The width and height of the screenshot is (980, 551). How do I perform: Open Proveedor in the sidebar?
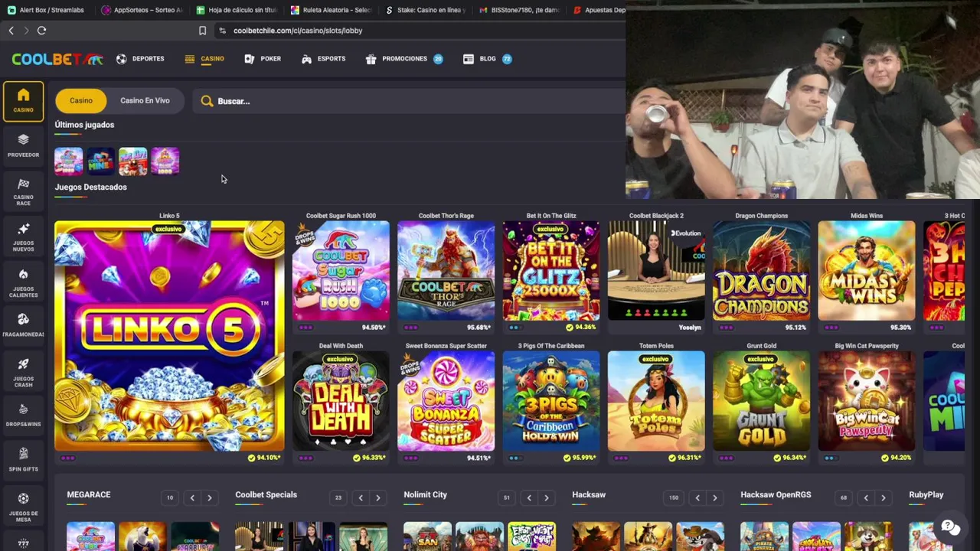23,145
